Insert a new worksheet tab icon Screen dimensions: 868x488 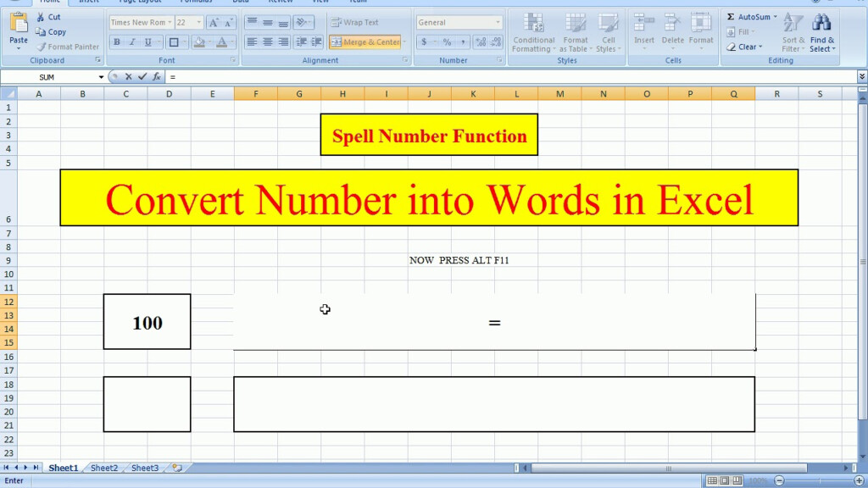[x=176, y=468]
